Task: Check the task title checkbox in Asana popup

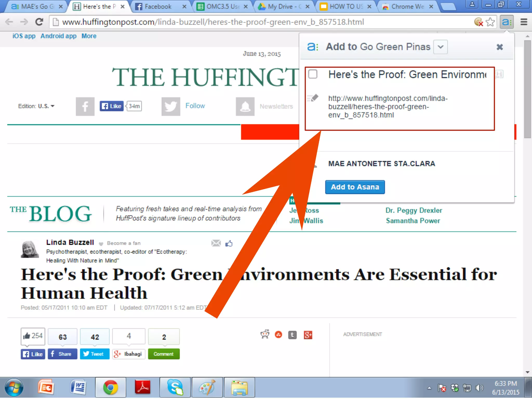Action: (313, 74)
